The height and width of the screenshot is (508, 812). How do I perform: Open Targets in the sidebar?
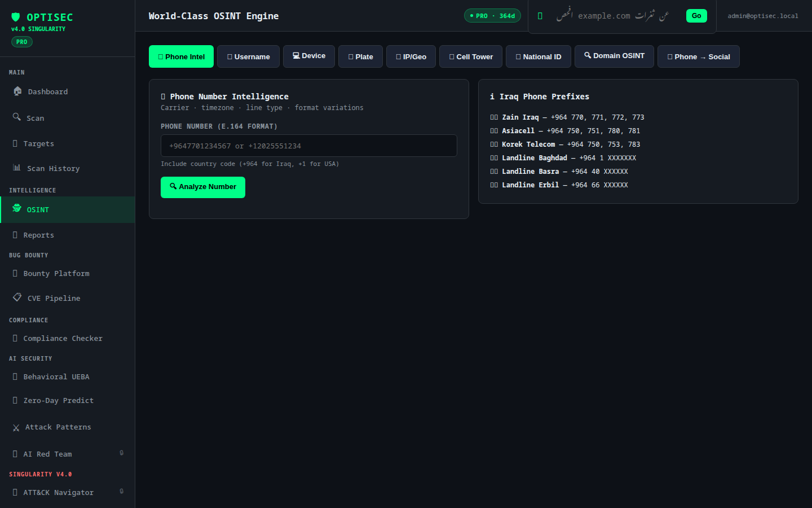[68, 144]
